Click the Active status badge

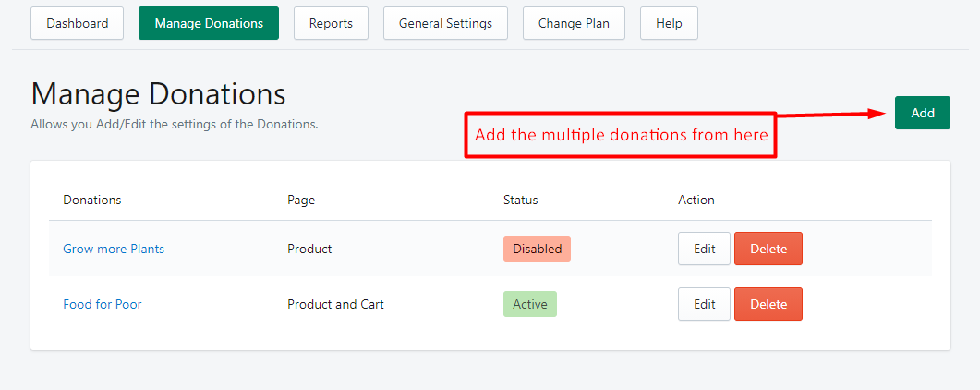pyautogui.click(x=530, y=304)
